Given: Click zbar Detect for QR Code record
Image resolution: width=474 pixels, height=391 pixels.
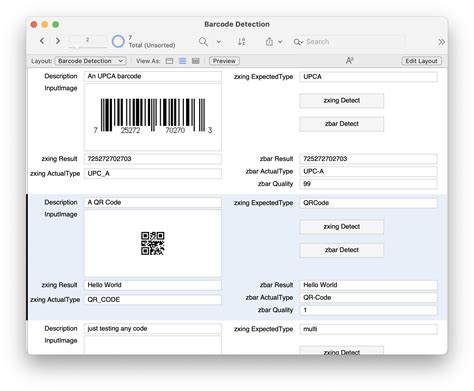Looking at the screenshot, I should pos(342,250).
